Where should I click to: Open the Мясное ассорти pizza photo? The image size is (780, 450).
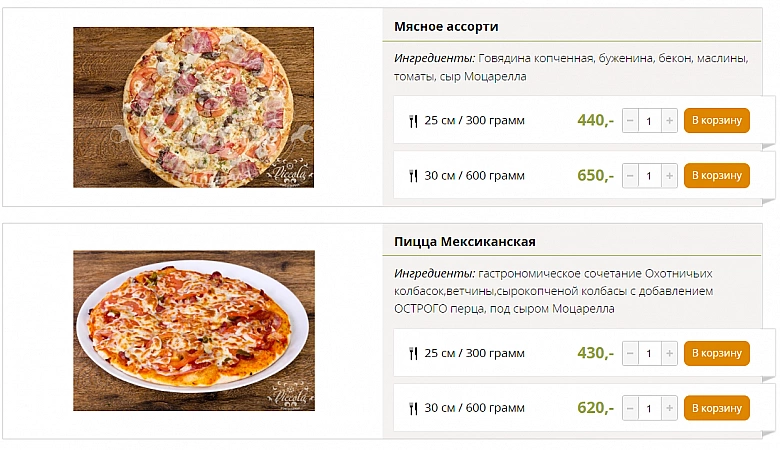(x=193, y=107)
